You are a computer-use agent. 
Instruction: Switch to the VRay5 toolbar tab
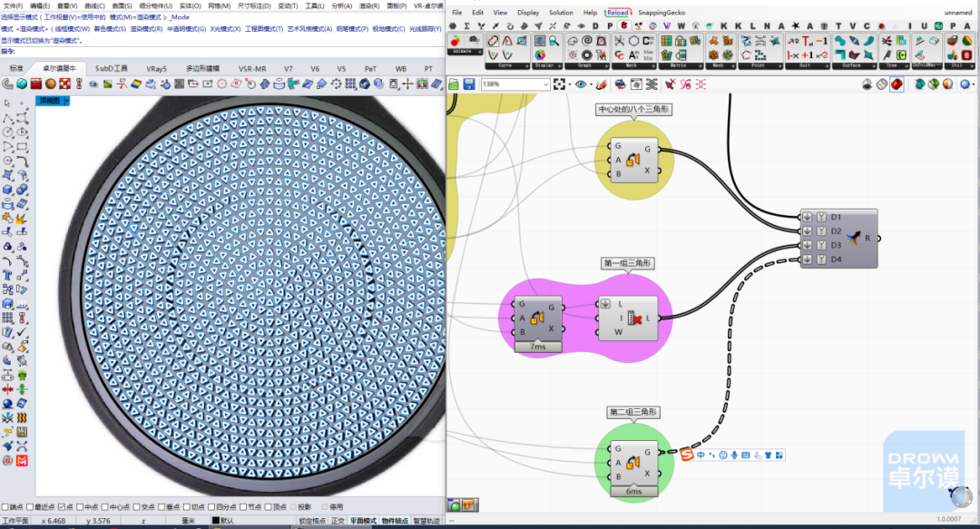[x=156, y=69]
